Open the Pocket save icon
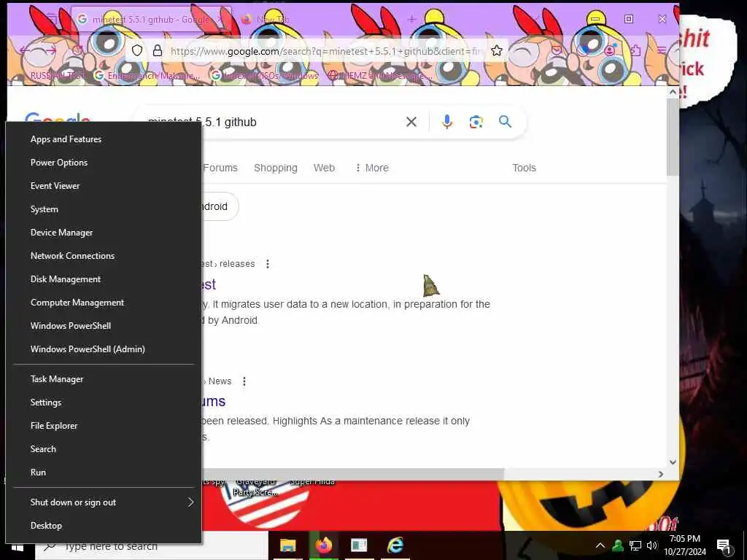747x560 pixels. 557,50
